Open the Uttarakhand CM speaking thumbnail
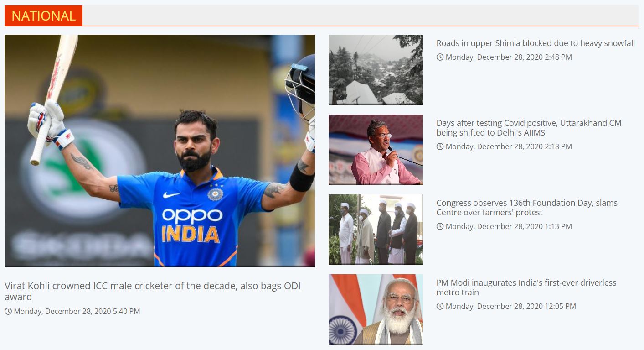 [x=376, y=150]
